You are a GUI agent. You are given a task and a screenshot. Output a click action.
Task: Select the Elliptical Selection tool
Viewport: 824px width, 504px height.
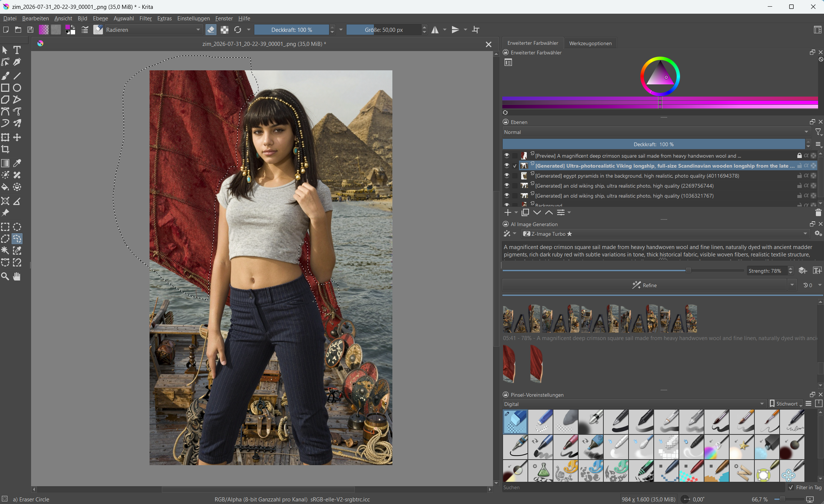[x=17, y=227]
